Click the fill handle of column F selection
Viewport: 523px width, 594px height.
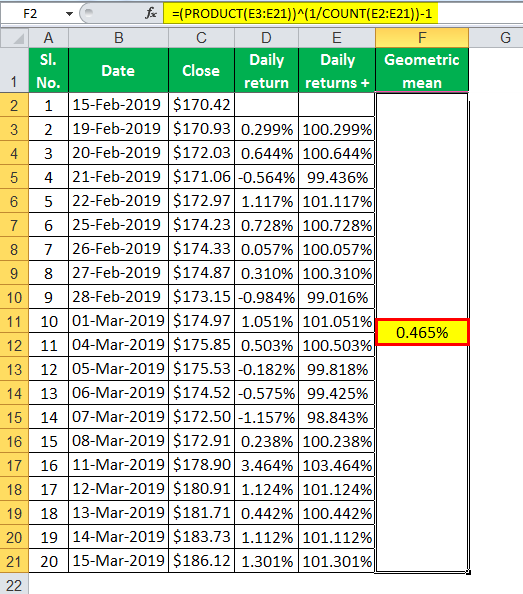[468, 572]
